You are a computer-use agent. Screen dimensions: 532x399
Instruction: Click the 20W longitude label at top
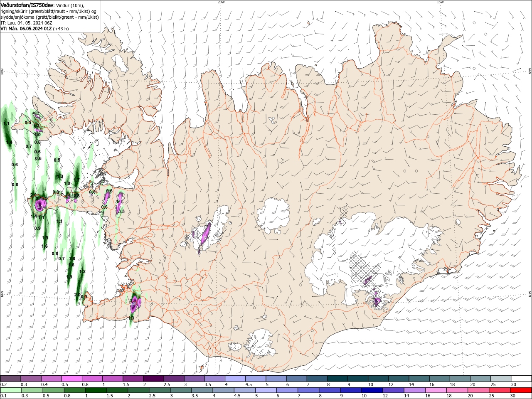tap(221, 2)
